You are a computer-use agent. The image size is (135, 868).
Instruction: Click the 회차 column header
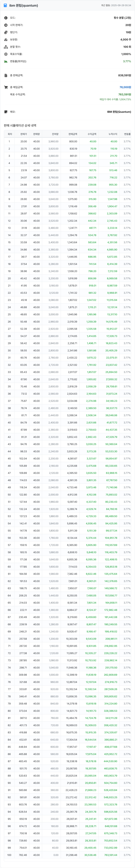(10, 134)
